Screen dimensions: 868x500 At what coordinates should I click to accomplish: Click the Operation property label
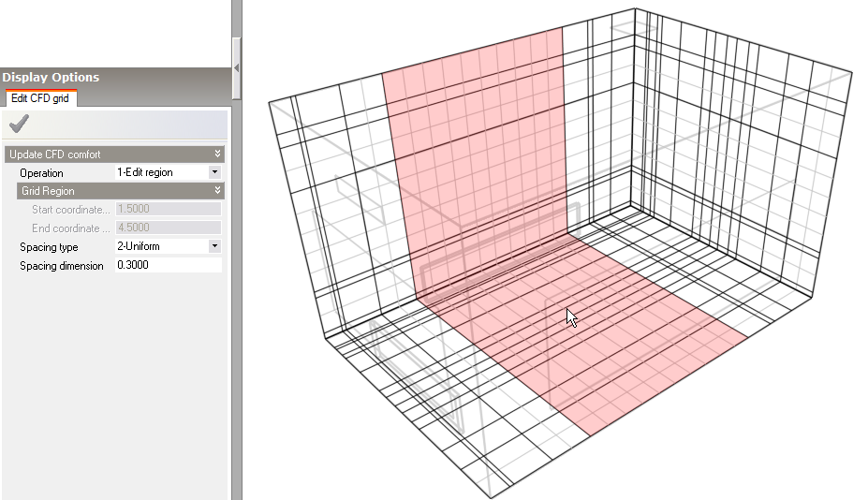point(42,173)
